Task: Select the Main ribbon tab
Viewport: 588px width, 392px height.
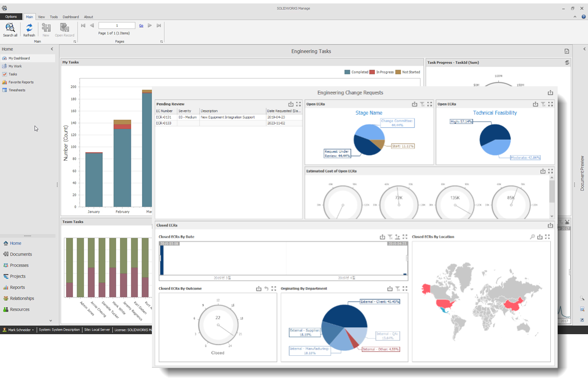Action: pos(29,17)
